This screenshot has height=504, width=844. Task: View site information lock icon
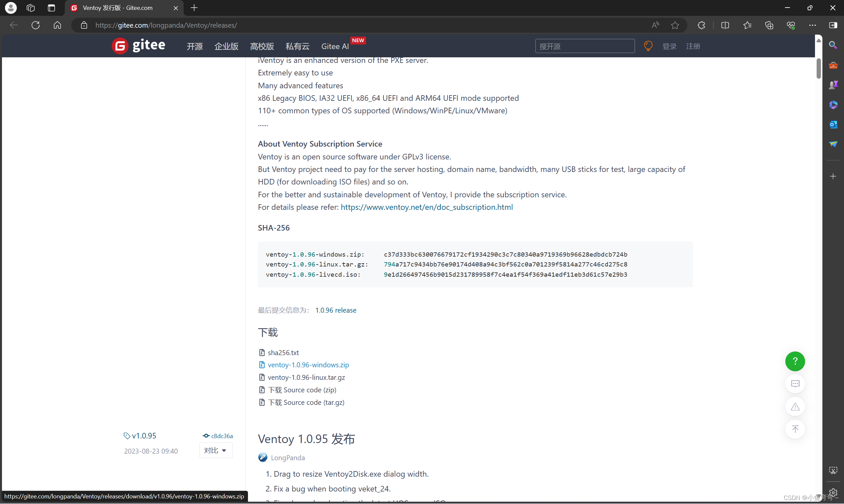pyautogui.click(x=84, y=25)
